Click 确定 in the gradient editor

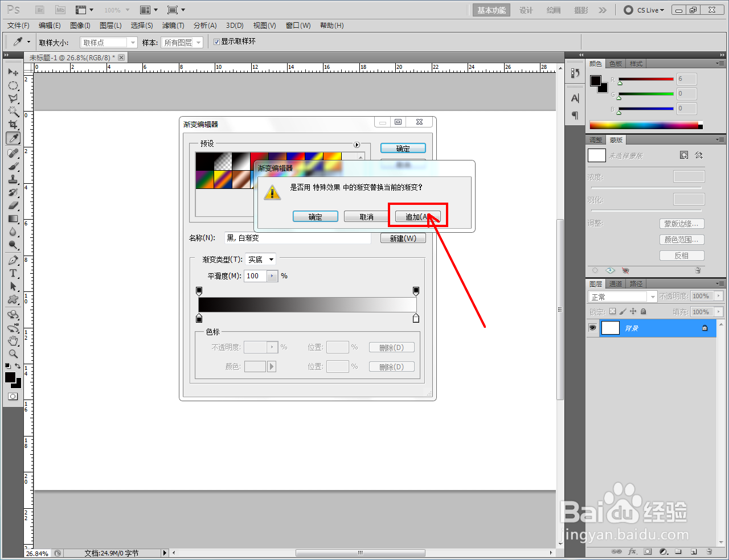click(x=403, y=149)
